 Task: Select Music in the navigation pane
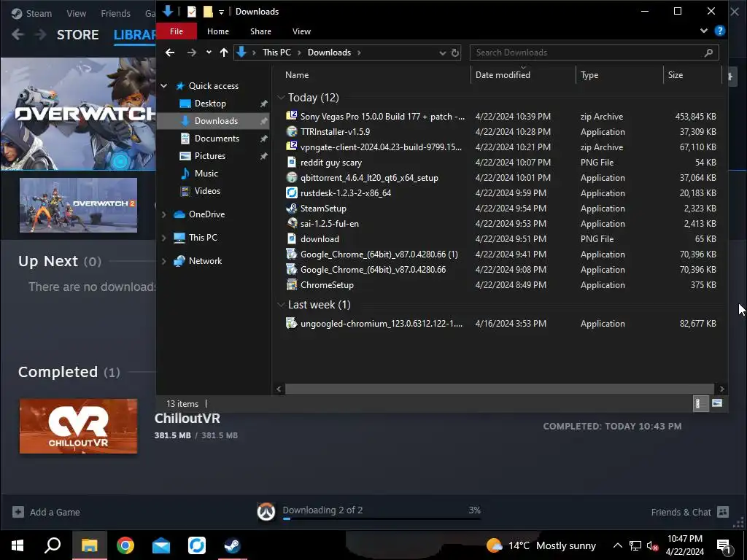pos(206,174)
